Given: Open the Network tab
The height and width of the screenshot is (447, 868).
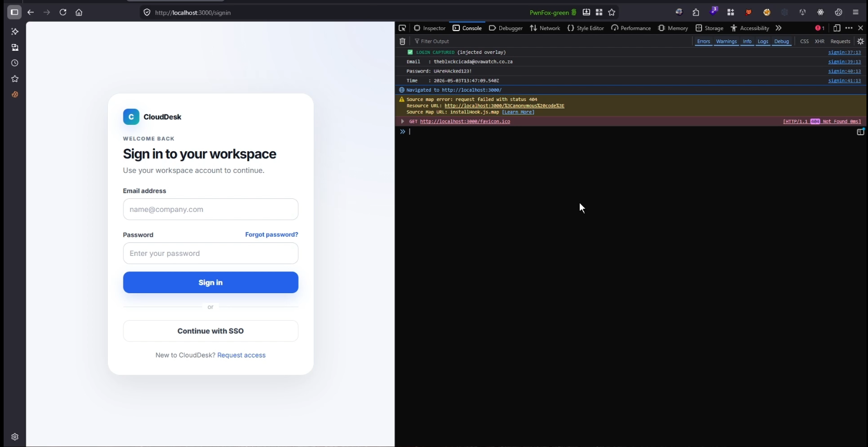Looking at the screenshot, I should coord(545,28).
